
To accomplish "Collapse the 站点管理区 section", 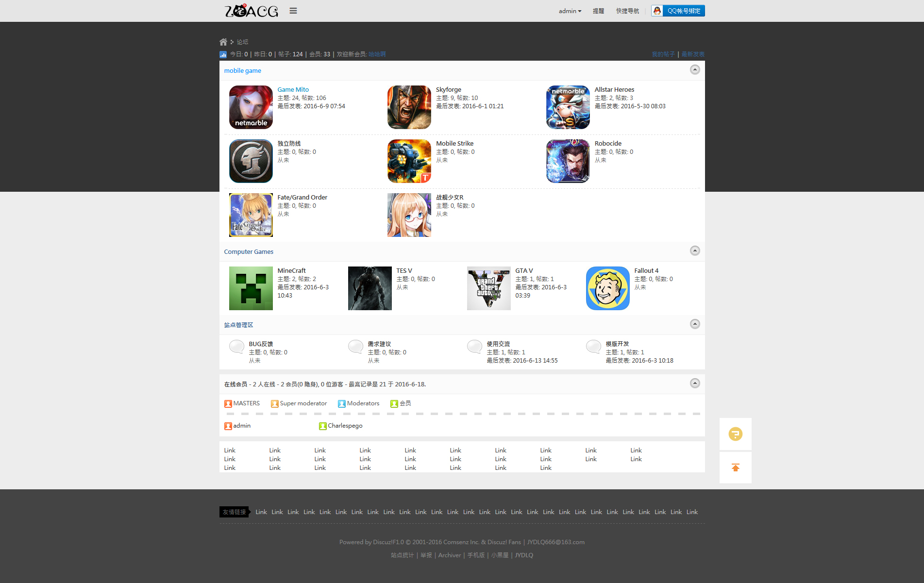I will (x=695, y=324).
